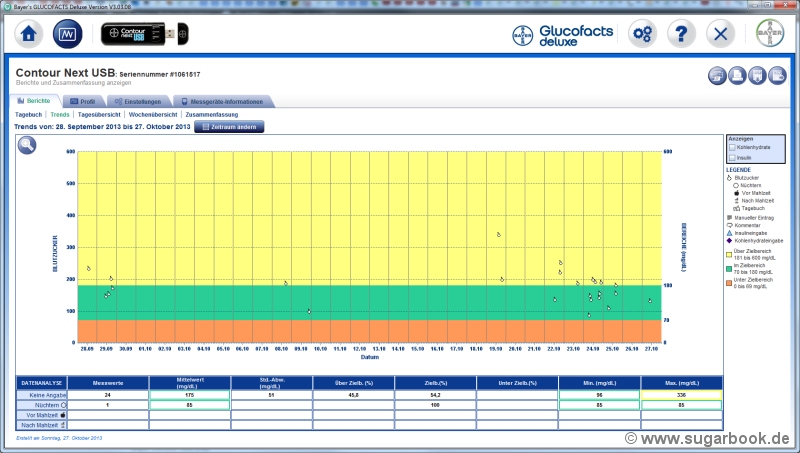
Task: Open the Einstellungen tab
Action: pos(137,101)
